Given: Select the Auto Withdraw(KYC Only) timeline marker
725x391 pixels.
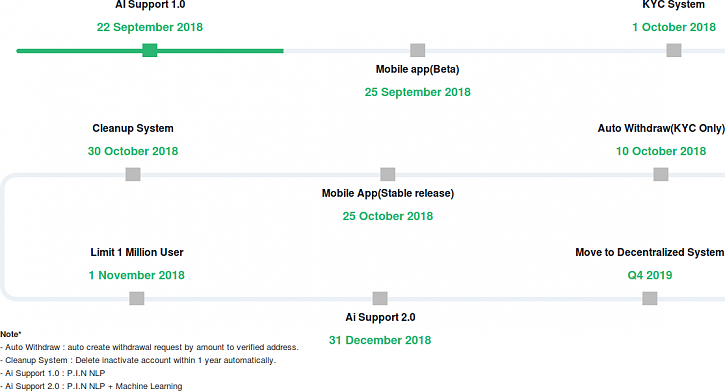Looking at the screenshot, I should tap(661, 174).
